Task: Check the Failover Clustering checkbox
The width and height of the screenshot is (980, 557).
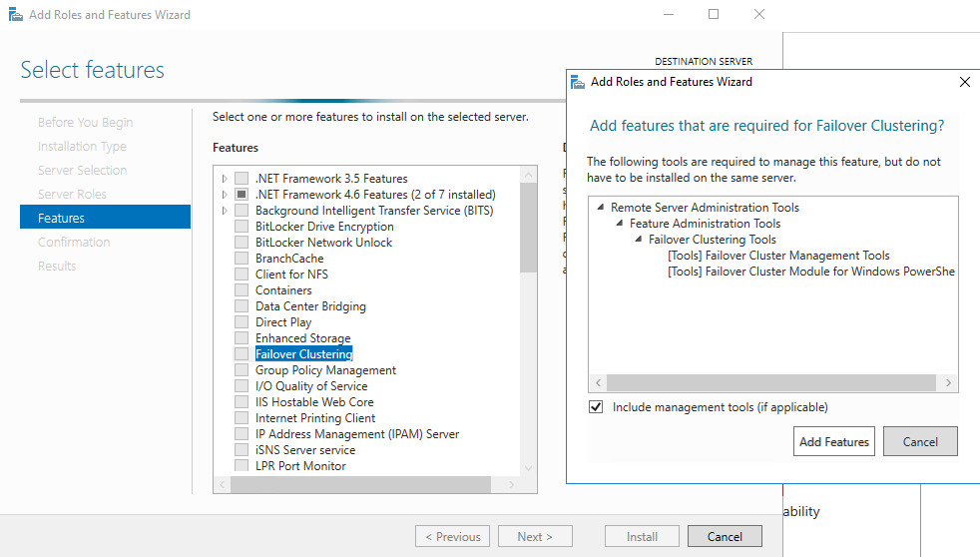Action: click(x=242, y=353)
